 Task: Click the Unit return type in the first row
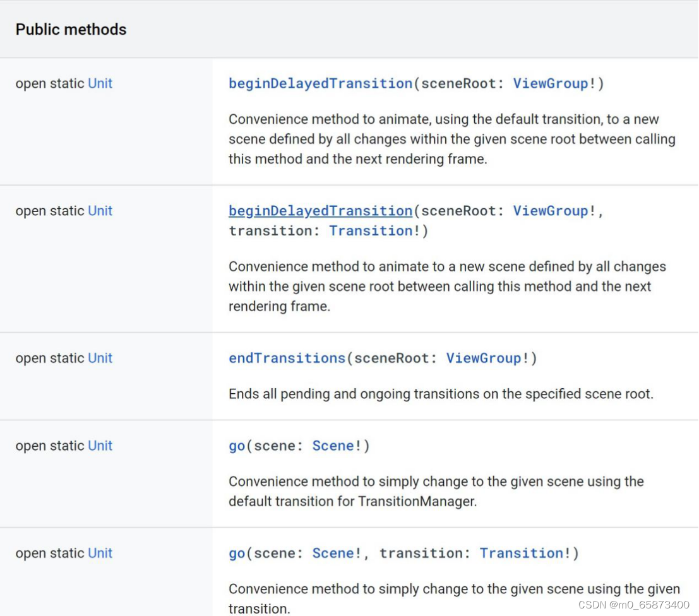pos(100,83)
